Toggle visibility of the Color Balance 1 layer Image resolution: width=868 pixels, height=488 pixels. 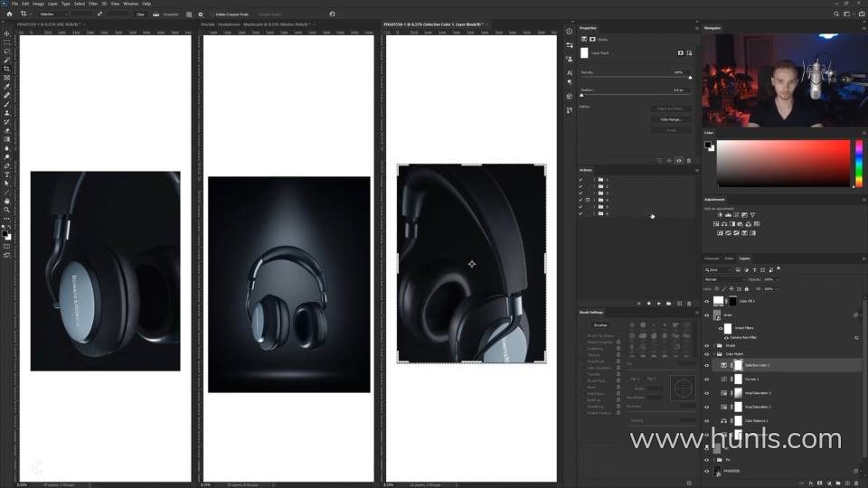click(x=706, y=420)
